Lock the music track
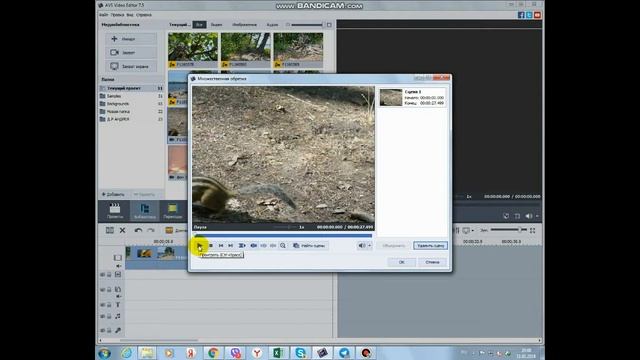Screen dimensions: 640x360 [x=109, y=316]
